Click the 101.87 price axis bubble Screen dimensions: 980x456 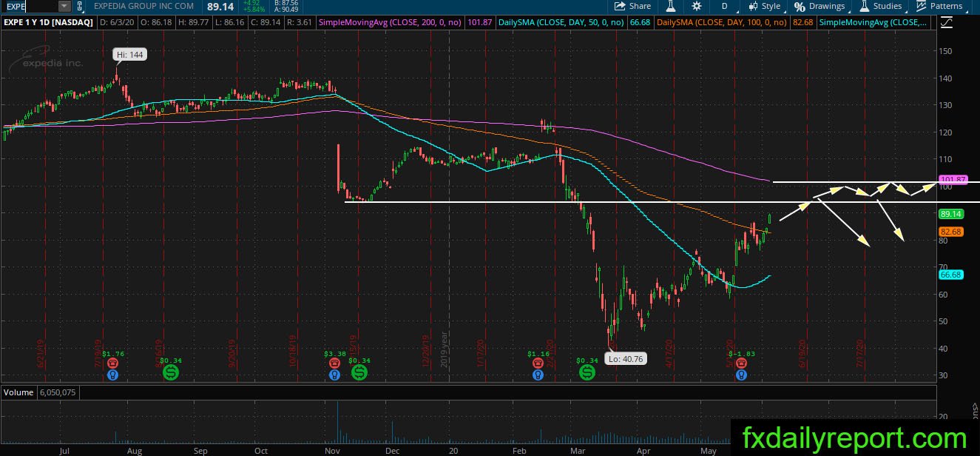[953, 180]
